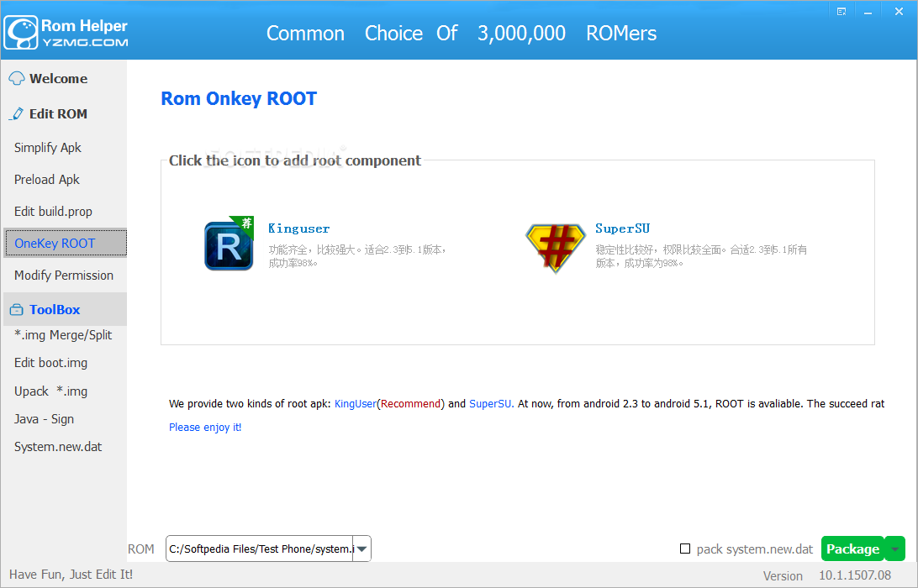Close the Rom Helper window

click(899, 11)
